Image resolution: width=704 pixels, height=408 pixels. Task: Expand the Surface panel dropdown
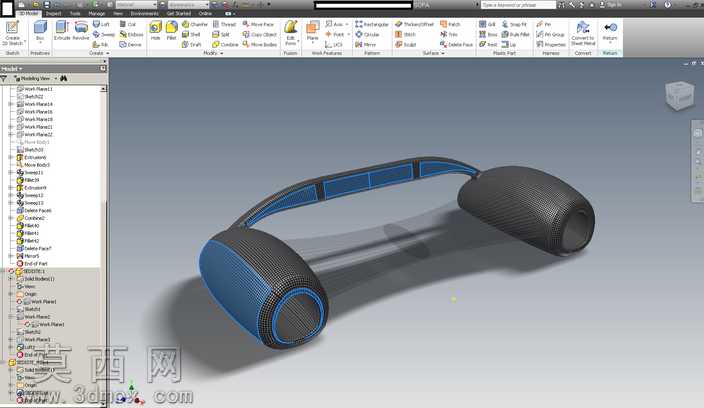point(434,53)
